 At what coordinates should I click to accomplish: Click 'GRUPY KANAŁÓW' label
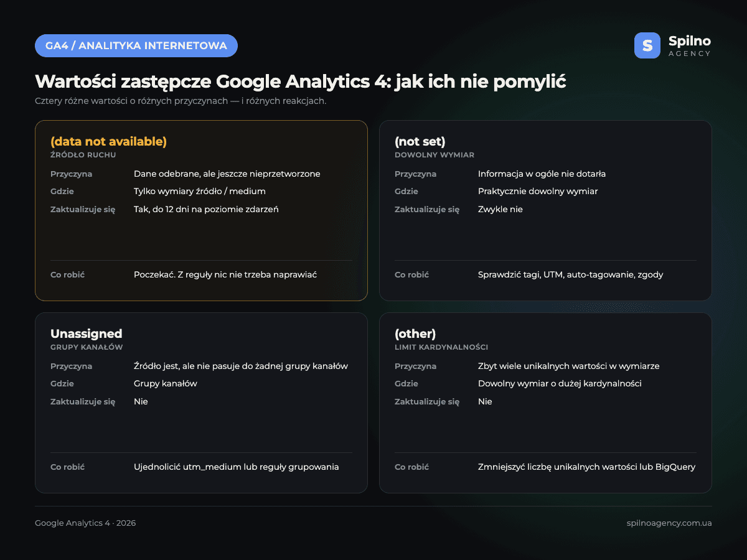pos(87,347)
